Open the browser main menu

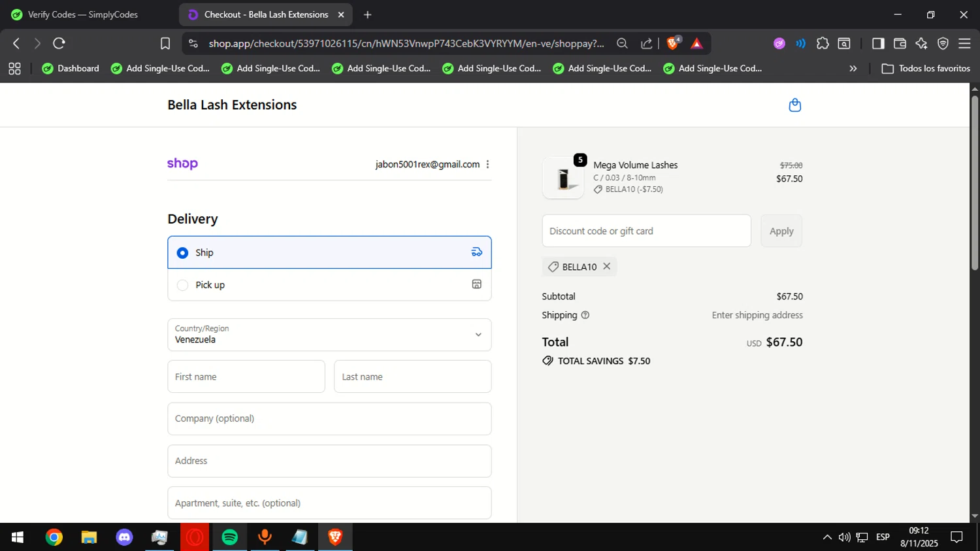(964, 44)
